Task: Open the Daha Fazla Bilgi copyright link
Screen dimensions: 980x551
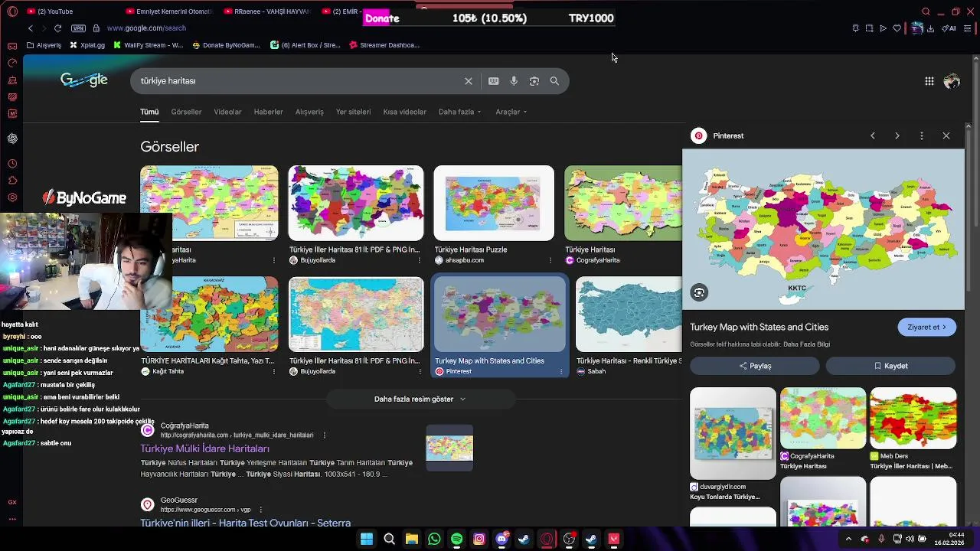Action: click(806, 344)
